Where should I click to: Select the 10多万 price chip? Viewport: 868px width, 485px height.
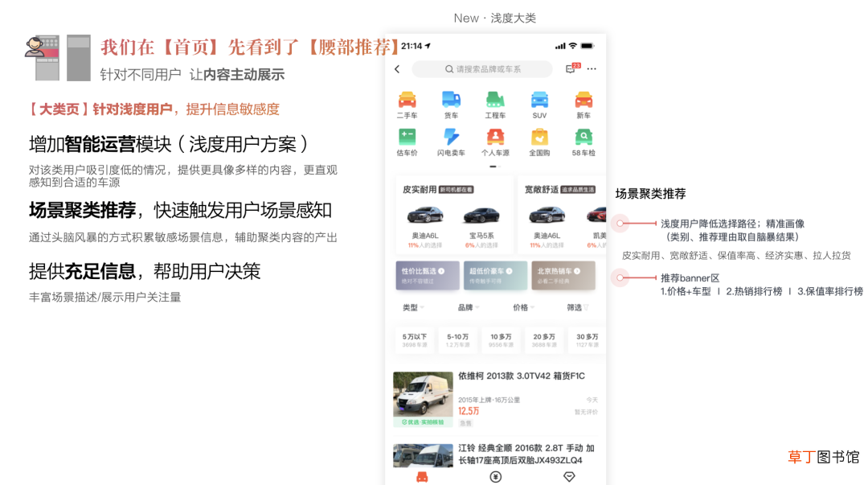(x=501, y=339)
